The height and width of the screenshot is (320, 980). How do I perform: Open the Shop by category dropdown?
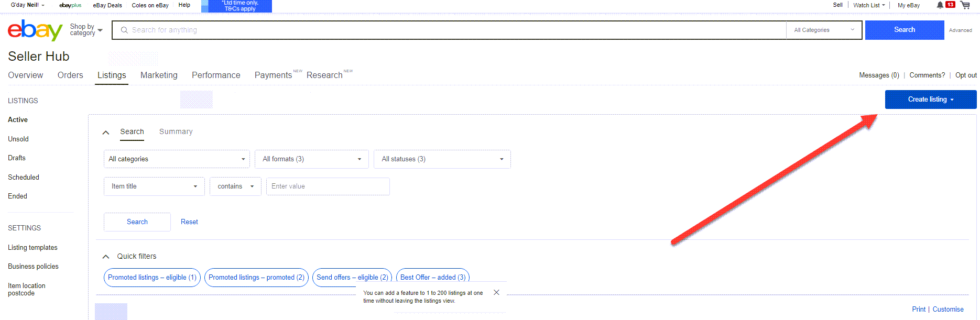(86, 30)
